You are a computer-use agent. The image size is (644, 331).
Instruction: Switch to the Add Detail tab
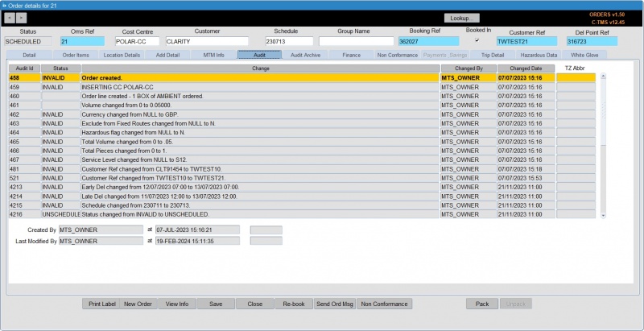[x=167, y=55]
